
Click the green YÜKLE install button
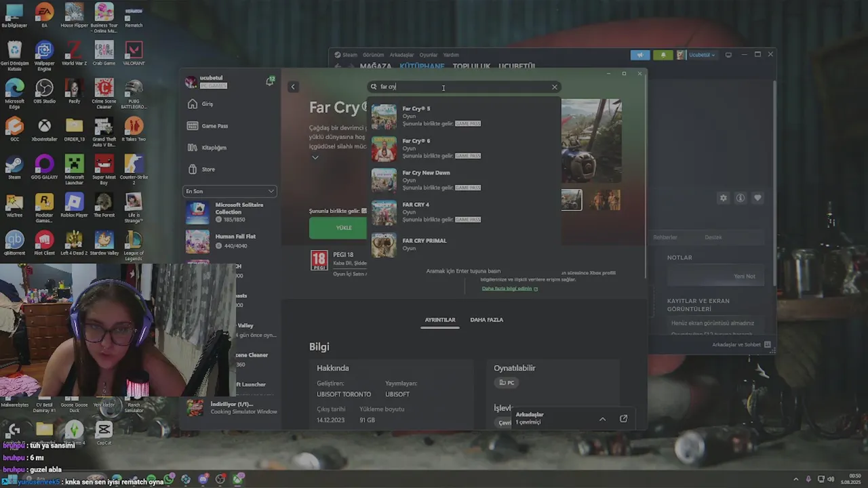pyautogui.click(x=338, y=228)
